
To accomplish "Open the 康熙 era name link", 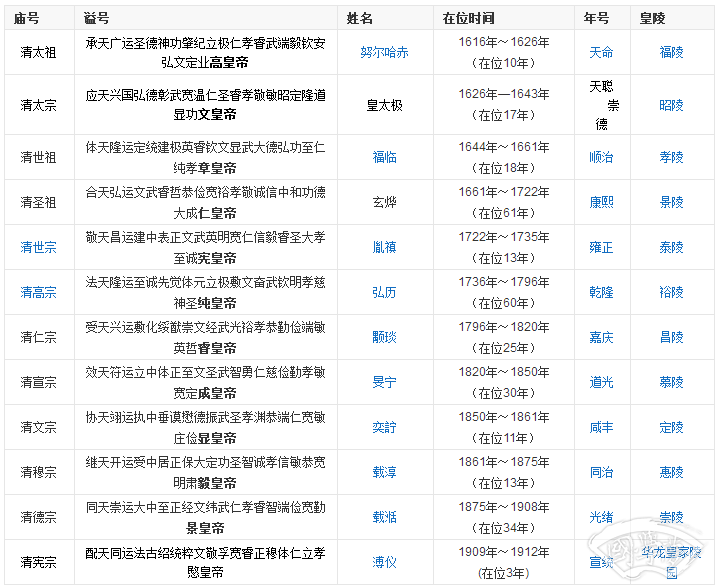I will (x=601, y=202).
